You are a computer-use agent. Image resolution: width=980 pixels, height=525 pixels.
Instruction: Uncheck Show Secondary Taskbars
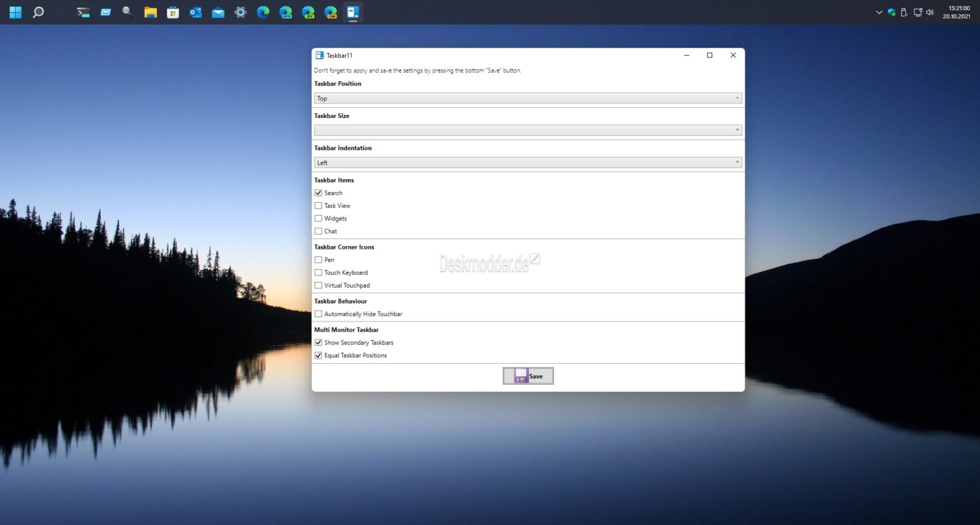(318, 343)
